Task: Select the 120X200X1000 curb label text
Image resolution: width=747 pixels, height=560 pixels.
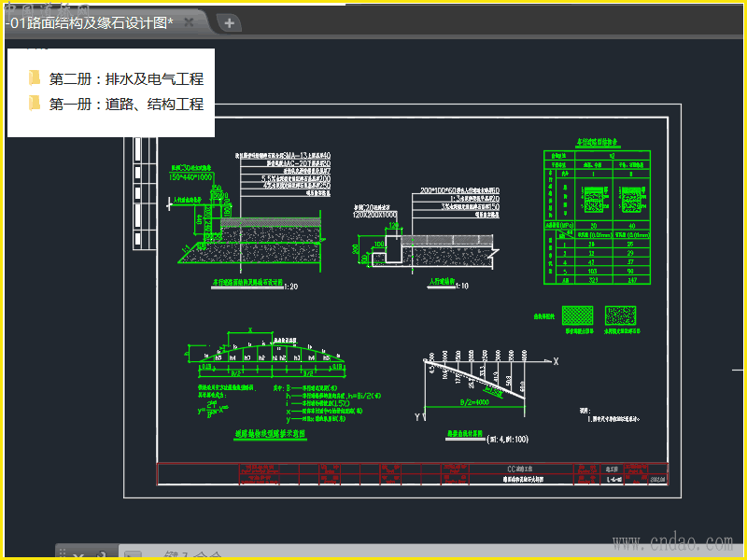Action: [x=374, y=215]
